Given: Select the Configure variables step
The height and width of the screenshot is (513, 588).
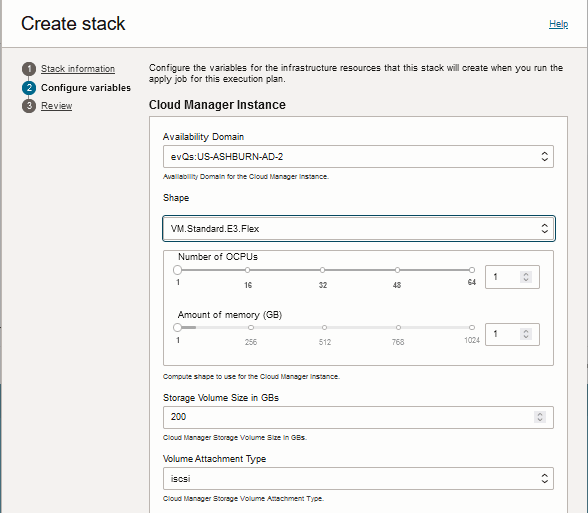Looking at the screenshot, I should [x=86, y=88].
